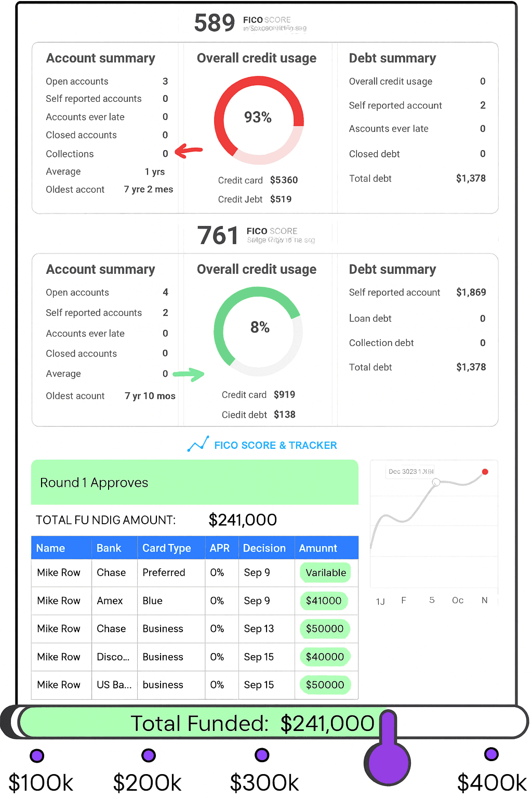Click the Credit Jebt $519 value
This screenshot has width=532, height=798.
281,199
